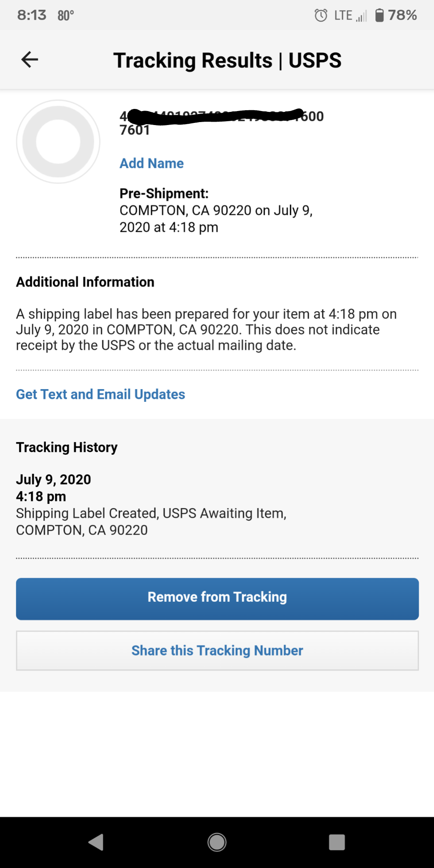
Task: Tap the circular shipment status icon
Action: 58,142
